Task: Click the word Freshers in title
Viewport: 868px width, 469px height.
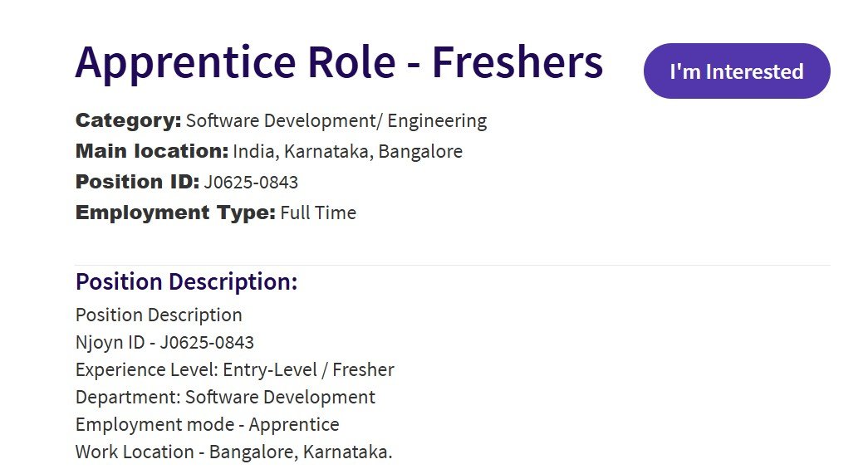Action: [517, 61]
